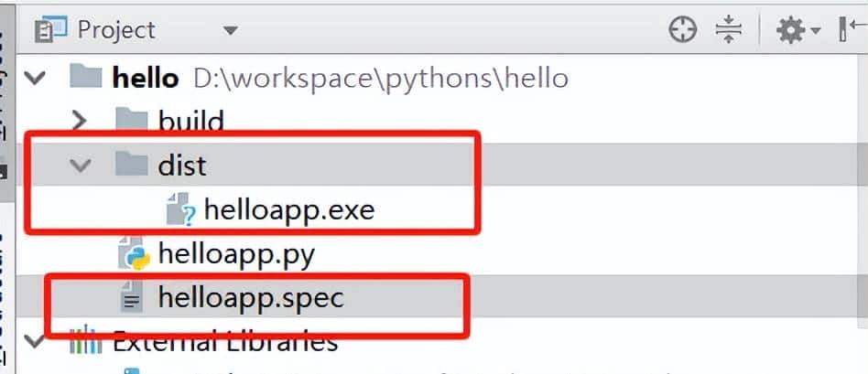Click the dist folder icon

coord(132,164)
